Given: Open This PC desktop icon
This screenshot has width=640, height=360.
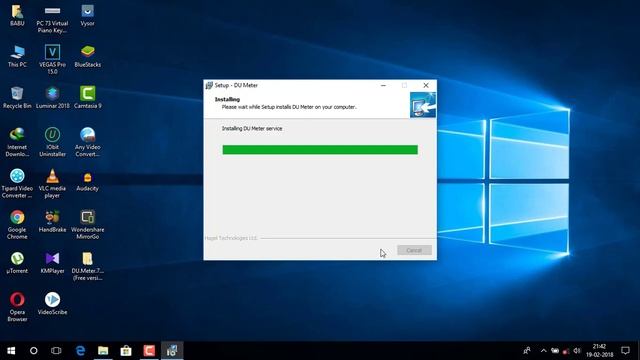Looking at the screenshot, I should pyautogui.click(x=17, y=56).
